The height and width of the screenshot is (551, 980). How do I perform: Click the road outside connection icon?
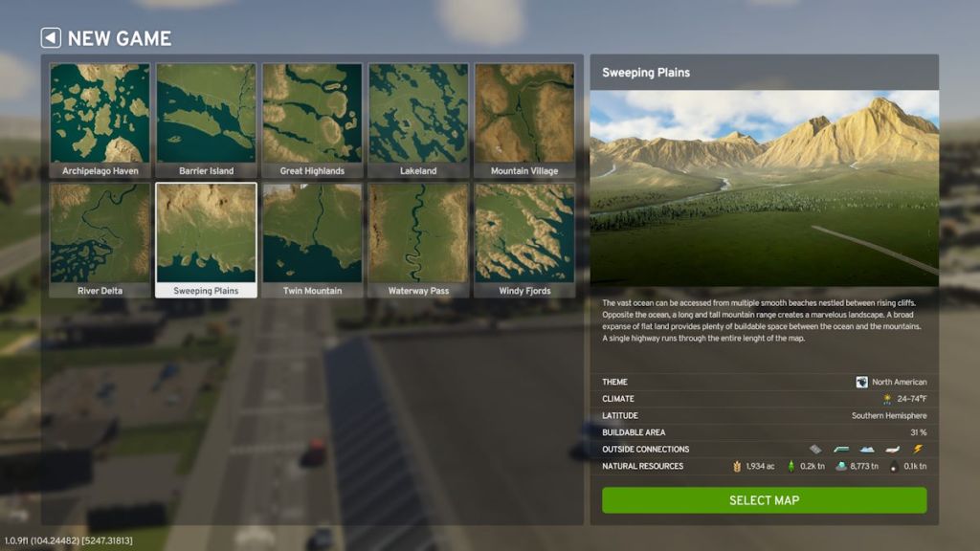(815, 449)
